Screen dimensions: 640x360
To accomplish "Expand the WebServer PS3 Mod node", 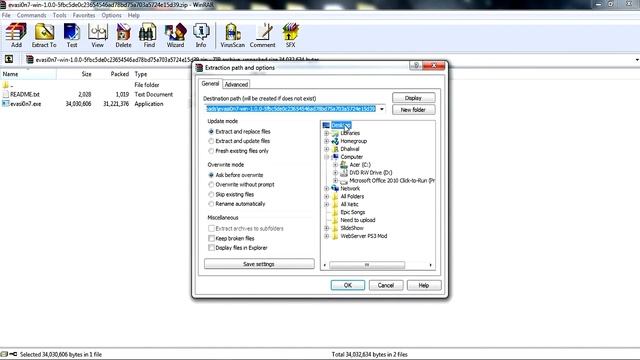I will click(327, 236).
